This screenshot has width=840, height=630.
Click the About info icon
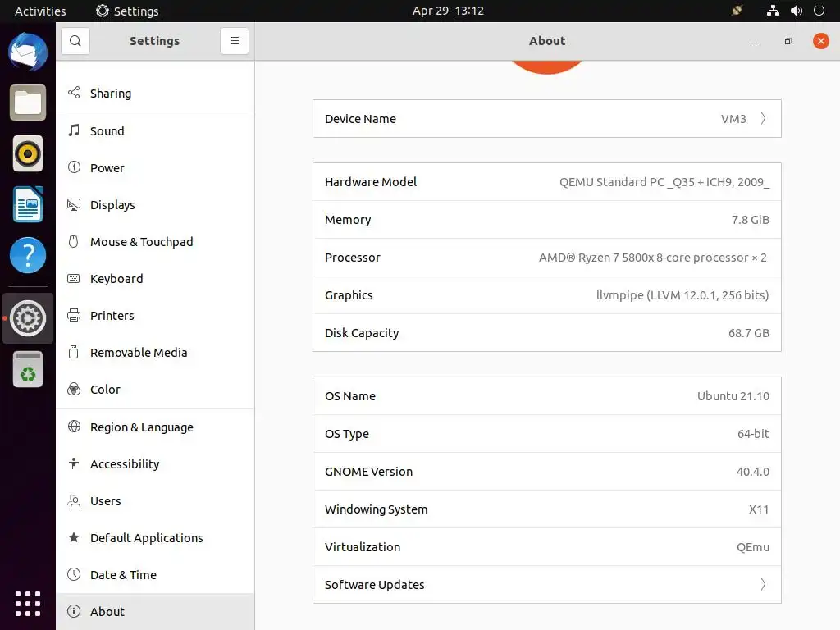click(74, 611)
